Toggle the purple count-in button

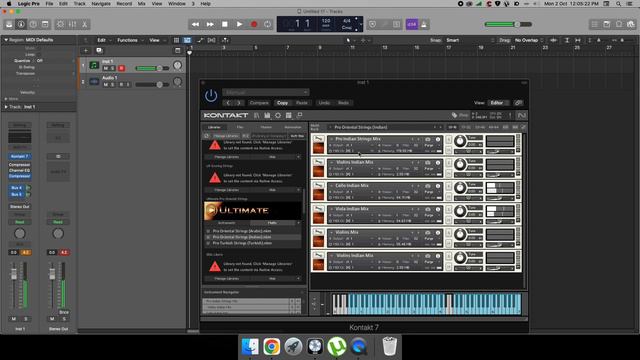(x=411, y=24)
